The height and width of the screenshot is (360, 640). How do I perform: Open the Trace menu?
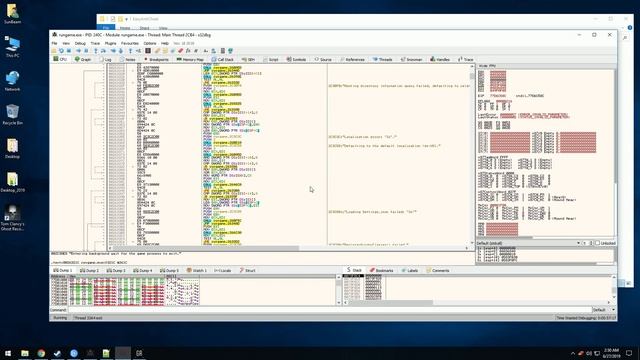click(x=95, y=43)
